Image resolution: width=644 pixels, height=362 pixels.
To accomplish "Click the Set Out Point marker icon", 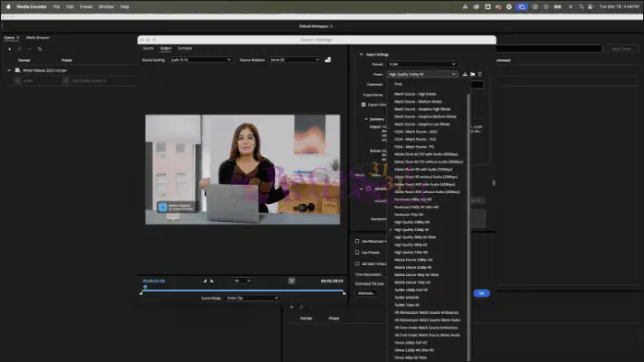I will [x=212, y=281].
